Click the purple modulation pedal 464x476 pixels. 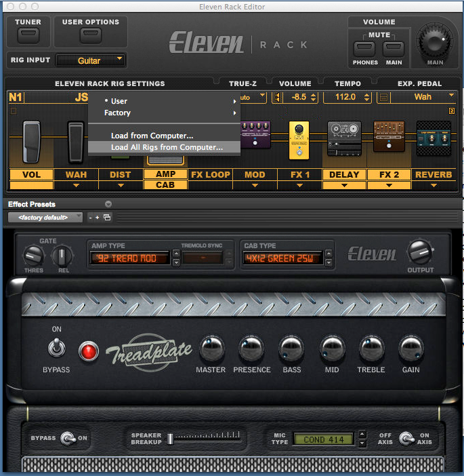coord(255,134)
